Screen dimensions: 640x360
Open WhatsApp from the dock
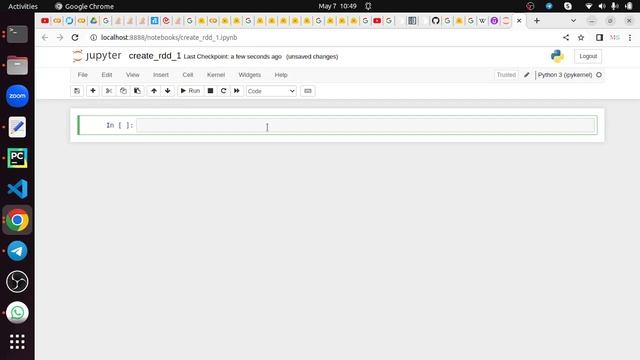[17, 313]
